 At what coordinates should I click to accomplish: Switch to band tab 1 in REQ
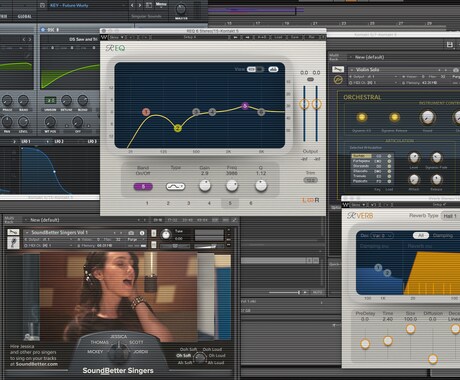(147, 203)
